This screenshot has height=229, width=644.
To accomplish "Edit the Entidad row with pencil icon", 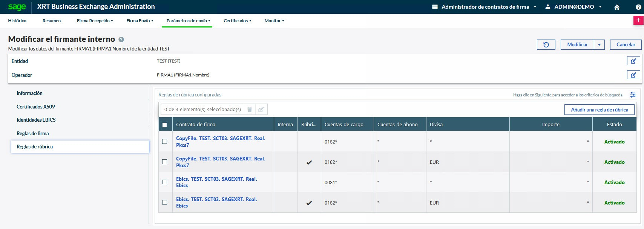I will pyautogui.click(x=633, y=61).
